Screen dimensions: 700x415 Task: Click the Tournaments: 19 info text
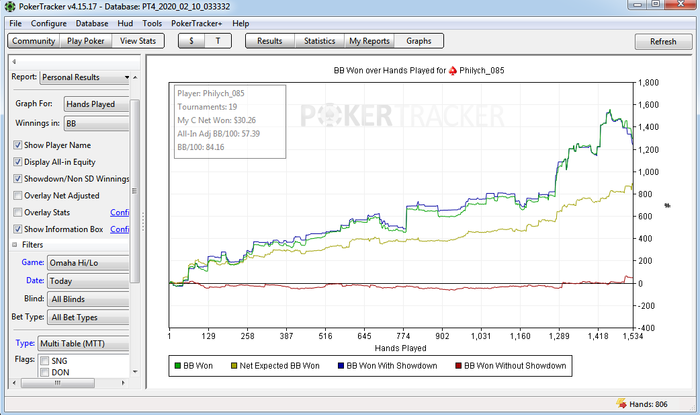coord(207,107)
